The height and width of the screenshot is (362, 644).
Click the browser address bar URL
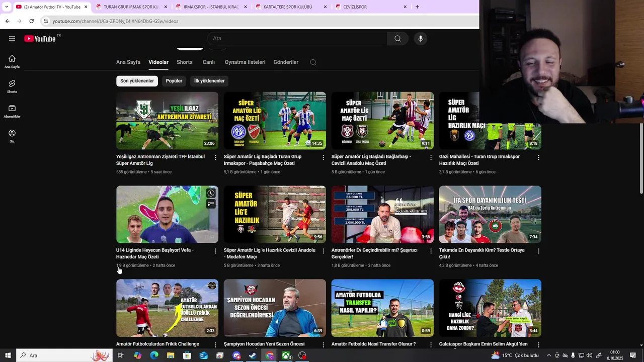click(115, 21)
